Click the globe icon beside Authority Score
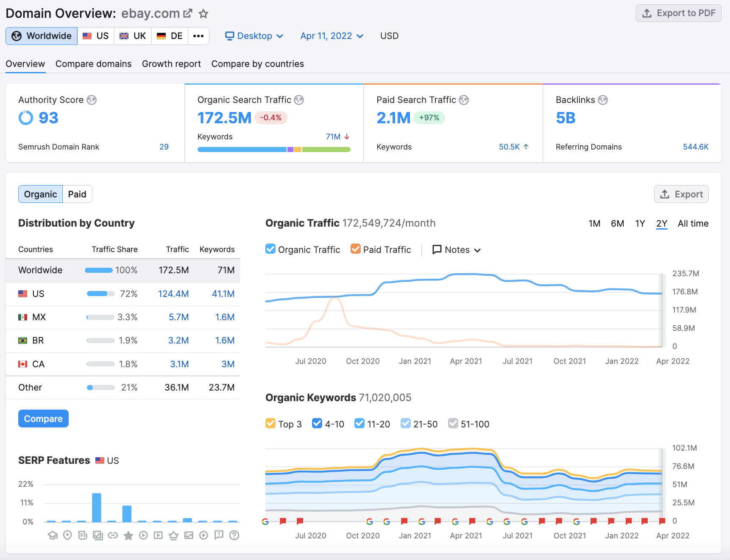This screenshot has height=560, width=730. (x=92, y=100)
